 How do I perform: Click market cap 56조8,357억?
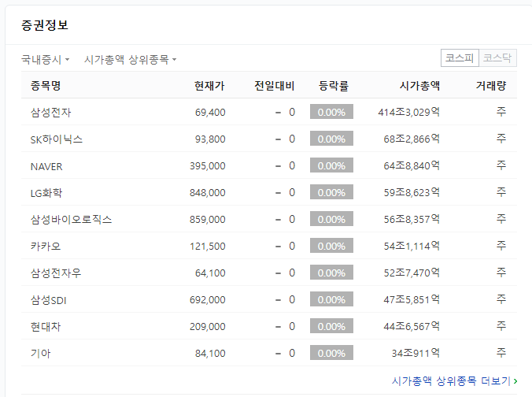[412, 220]
